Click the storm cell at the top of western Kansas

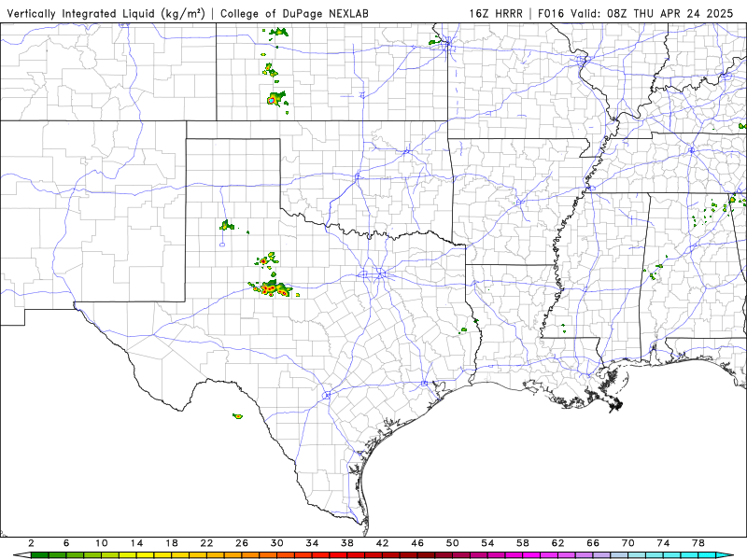(x=278, y=33)
